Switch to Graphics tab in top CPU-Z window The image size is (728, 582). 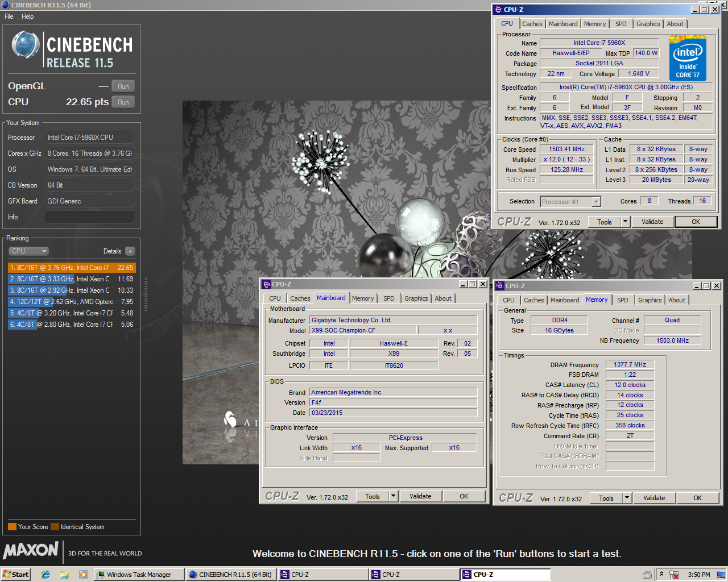(x=648, y=24)
